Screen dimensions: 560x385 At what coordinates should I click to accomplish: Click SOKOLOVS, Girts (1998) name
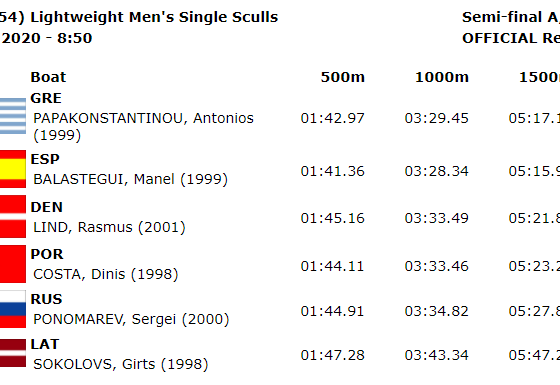click(121, 364)
